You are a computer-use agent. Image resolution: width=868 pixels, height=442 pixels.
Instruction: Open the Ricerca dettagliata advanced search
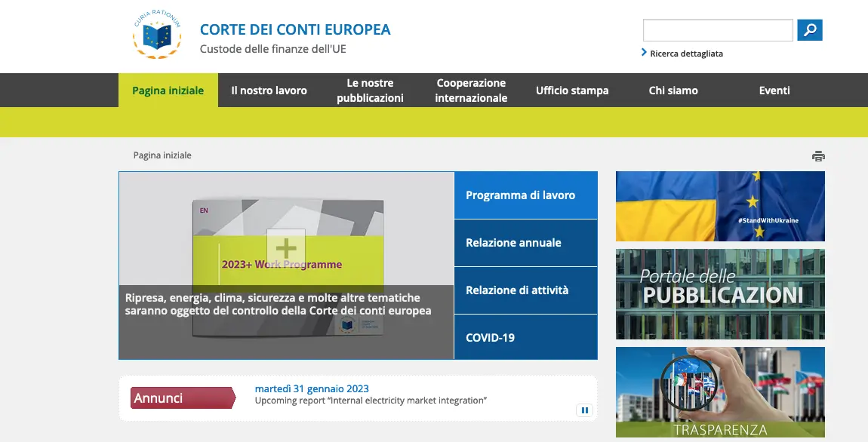[x=686, y=54]
